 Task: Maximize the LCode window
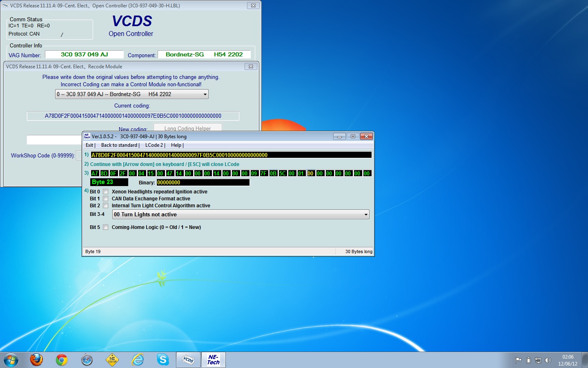tap(353, 137)
